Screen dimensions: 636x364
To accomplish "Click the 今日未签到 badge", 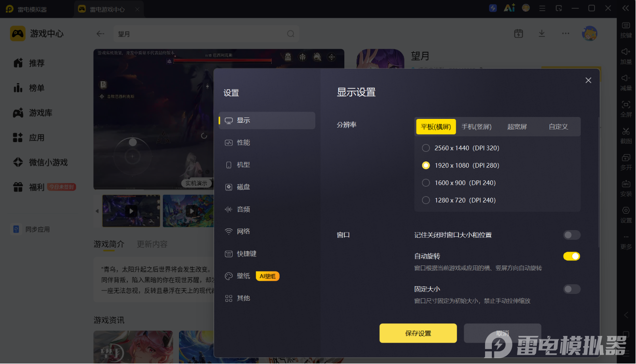I will [61, 187].
